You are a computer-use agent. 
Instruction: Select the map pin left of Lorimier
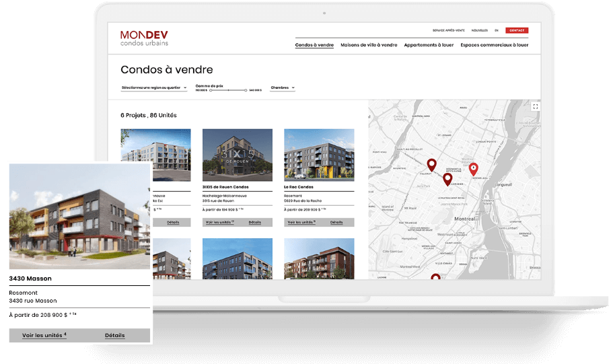[x=447, y=179]
